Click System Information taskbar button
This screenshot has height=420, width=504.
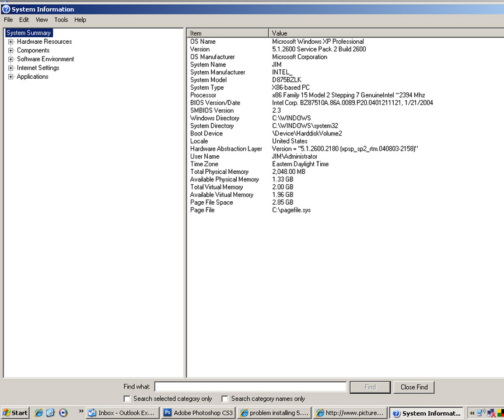coord(426,413)
